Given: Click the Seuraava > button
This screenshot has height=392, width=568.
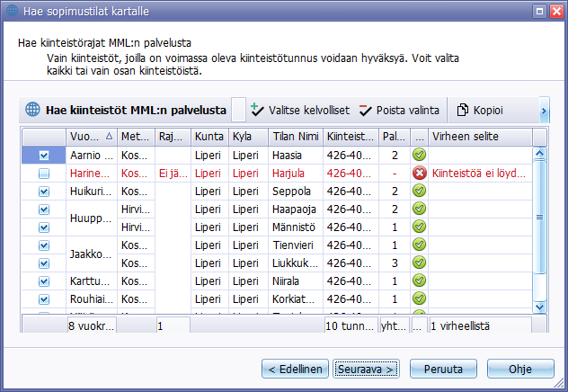Looking at the screenshot, I should [366, 369].
